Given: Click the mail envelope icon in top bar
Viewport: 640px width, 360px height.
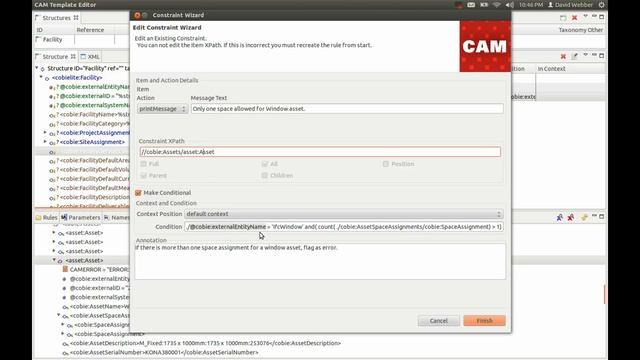Looking at the screenshot, I should tap(471, 5).
